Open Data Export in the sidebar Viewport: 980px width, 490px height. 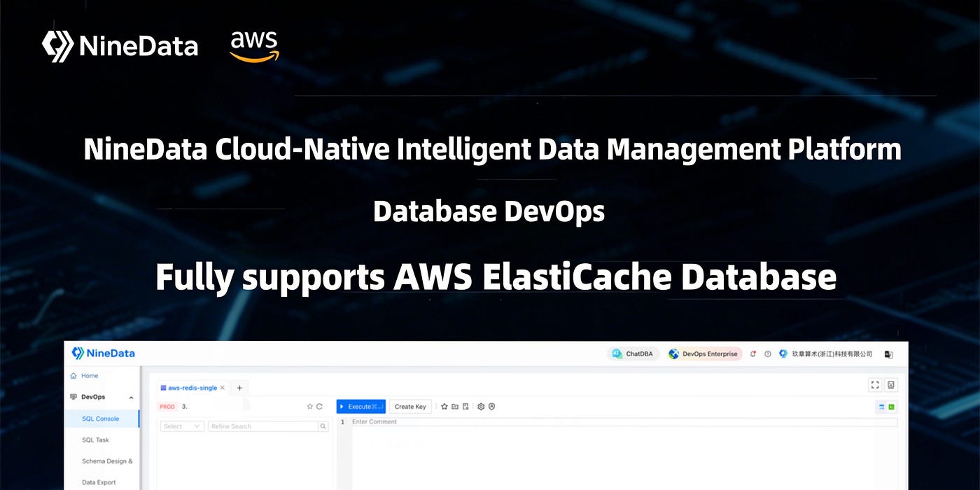[x=99, y=482]
